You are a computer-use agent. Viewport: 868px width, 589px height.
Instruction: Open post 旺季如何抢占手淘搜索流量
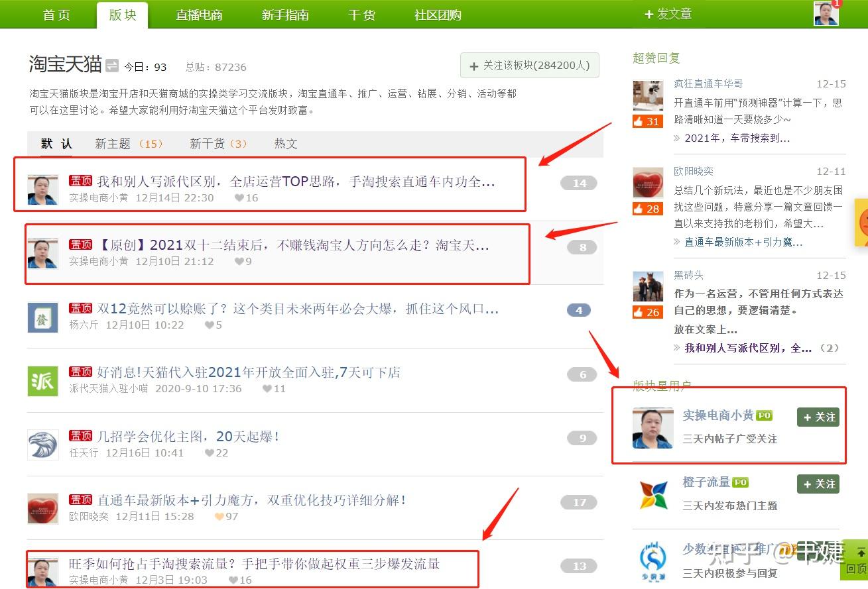[255, 564]
